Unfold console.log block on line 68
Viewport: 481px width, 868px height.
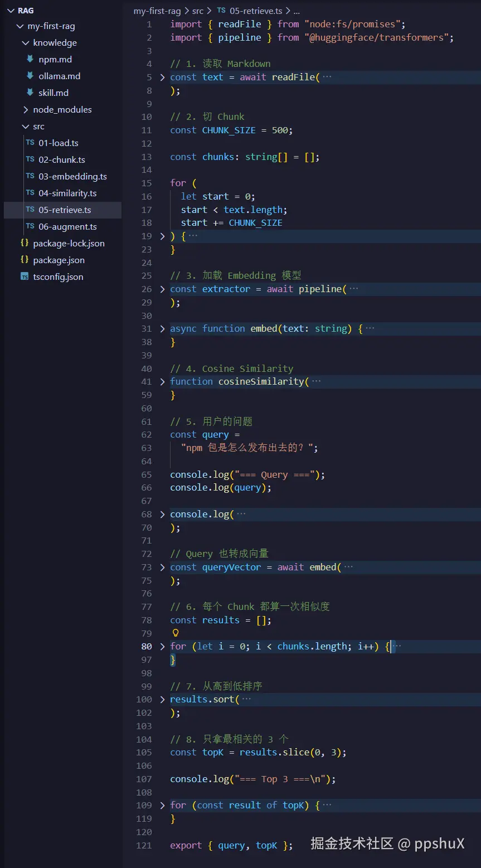[162, 515]
